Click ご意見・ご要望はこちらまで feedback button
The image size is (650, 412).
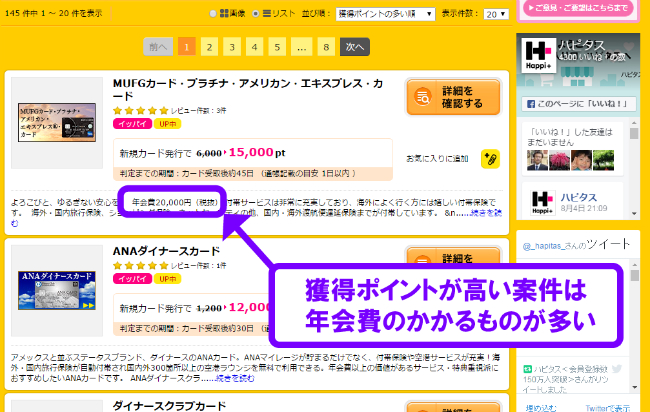pyautogui.click(x=579, y=8)
